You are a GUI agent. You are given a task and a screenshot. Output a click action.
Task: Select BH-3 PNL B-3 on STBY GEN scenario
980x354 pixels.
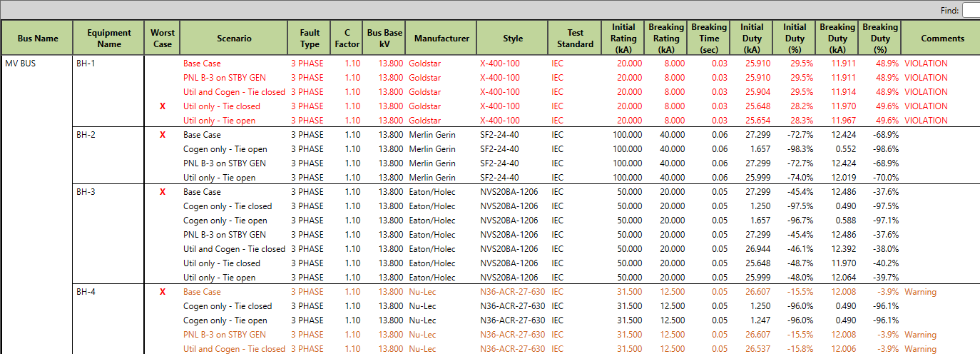(x=225, y=235)
